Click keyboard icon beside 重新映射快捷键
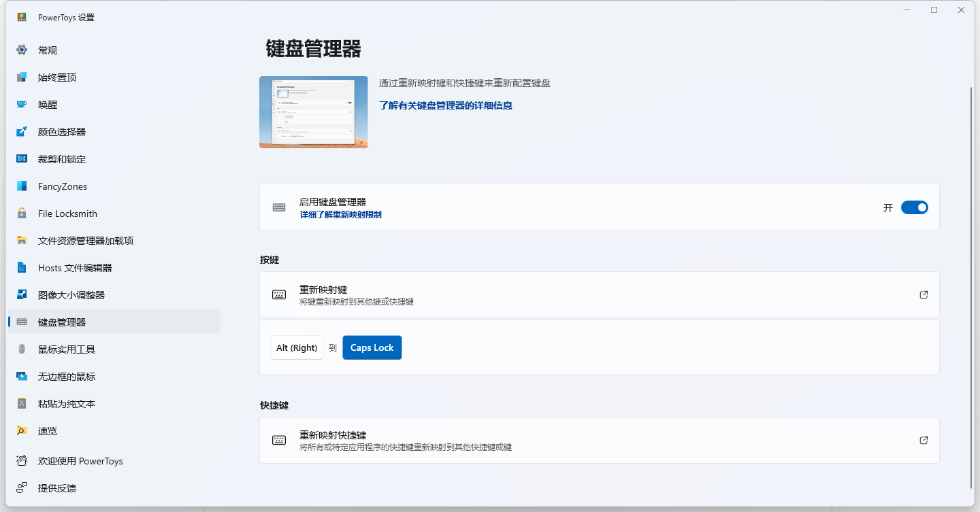The width and height of the screenshot is (980, 512). pyautogui.click(x=279, y=440)
